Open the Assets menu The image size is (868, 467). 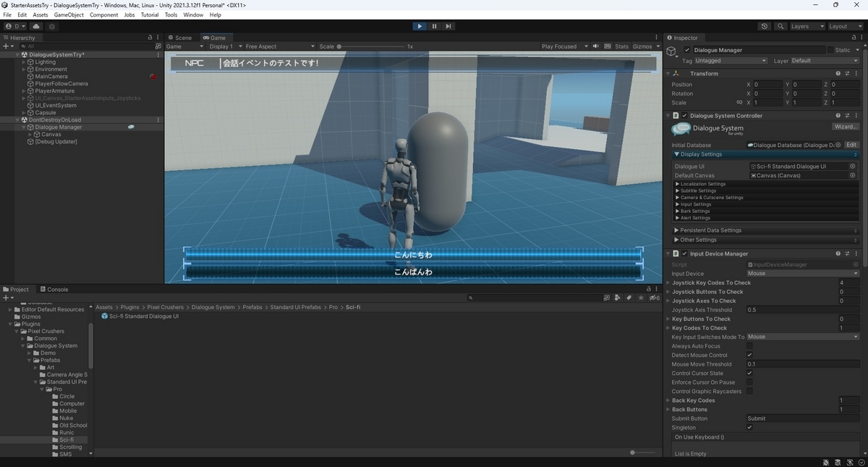click(41, 14)
